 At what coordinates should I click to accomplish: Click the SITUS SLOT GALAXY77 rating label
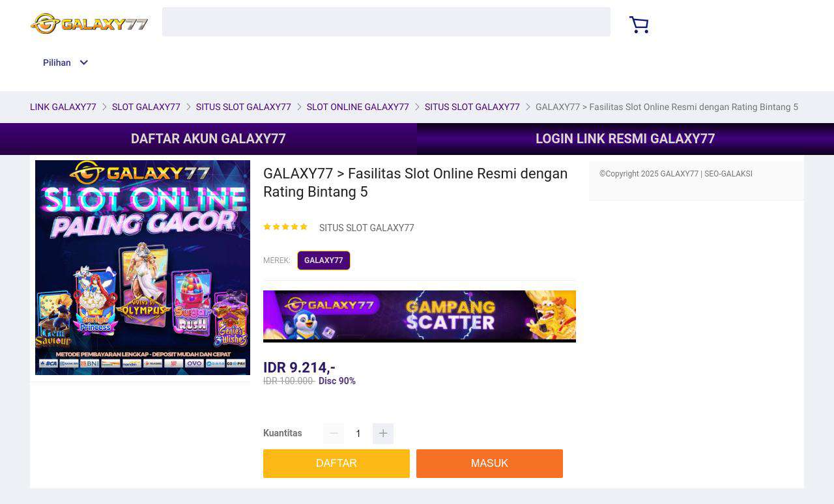(367, 228)
